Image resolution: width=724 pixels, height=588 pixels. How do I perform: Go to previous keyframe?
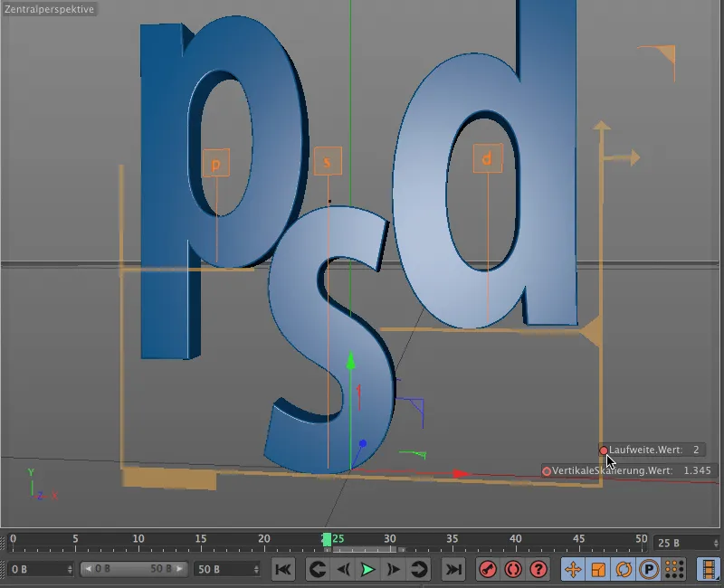point(318,569)
